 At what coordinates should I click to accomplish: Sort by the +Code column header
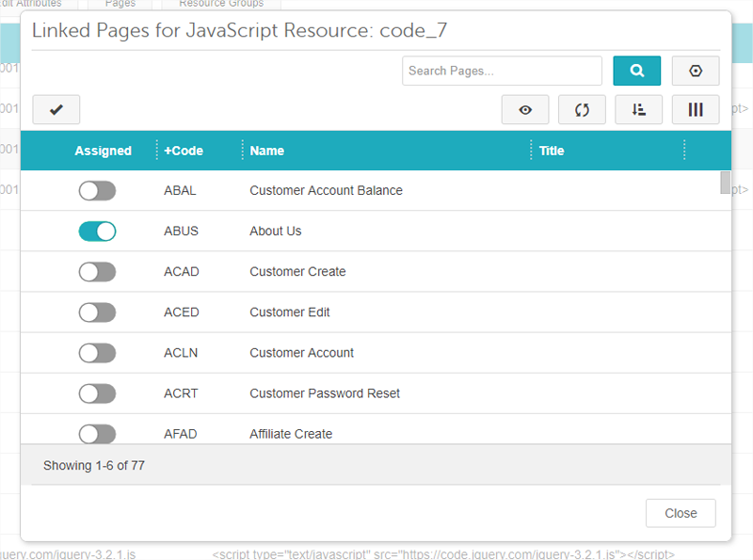(x=184, y=151)
